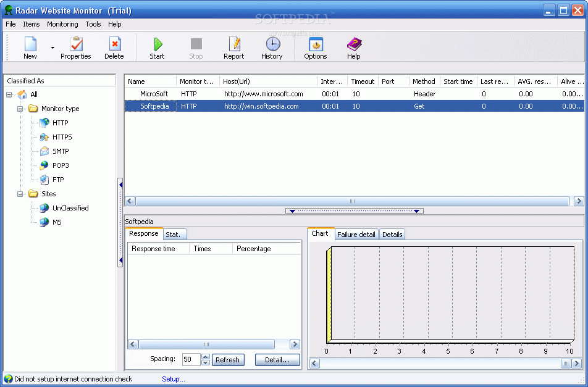Sort by the Port column header
This screenshot has width=588, height=387.
[x=393, y=81]
